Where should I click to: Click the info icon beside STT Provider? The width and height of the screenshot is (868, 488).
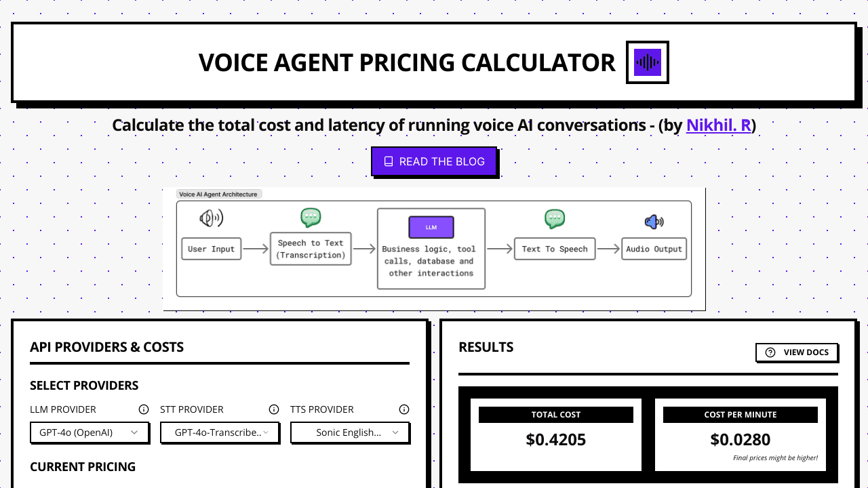pyautogui.click(x=274, y=409)
